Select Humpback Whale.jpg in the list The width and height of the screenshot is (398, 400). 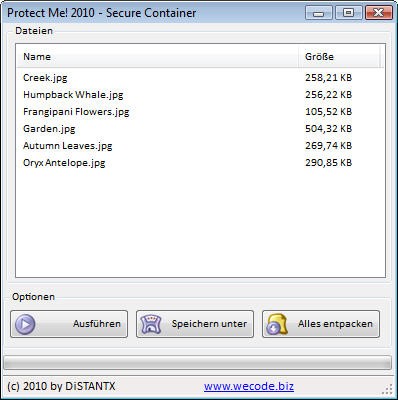tap(73, 95)
